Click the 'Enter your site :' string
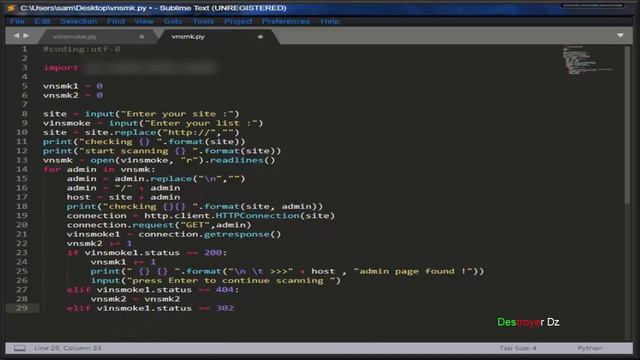The image size is (640, 360). [x=177, y=114]
